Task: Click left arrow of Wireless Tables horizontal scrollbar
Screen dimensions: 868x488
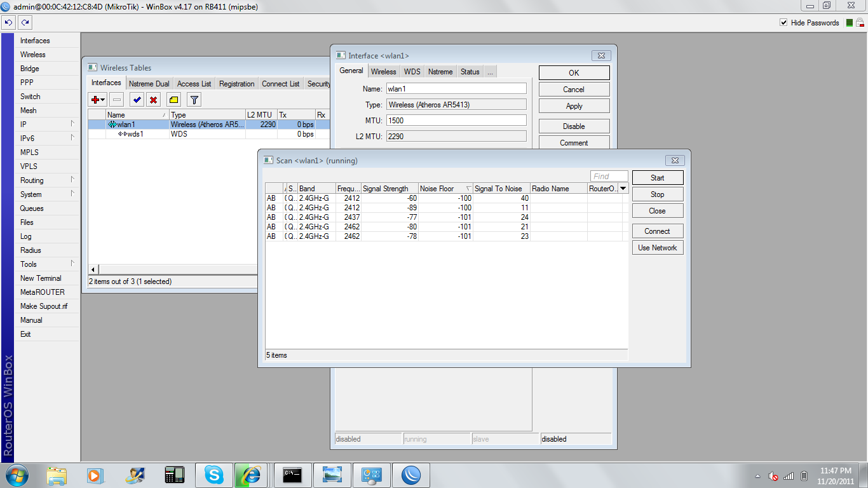Action: (x=93, y=269)
